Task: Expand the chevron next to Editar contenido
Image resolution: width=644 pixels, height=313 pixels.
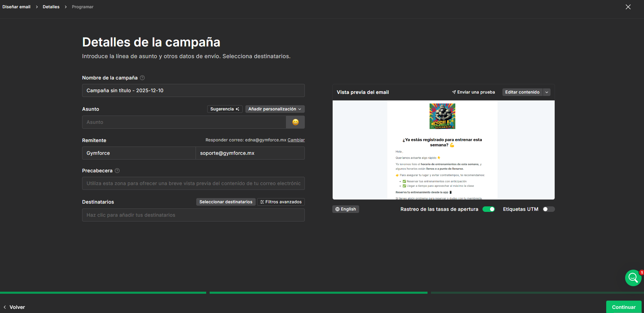Action: pos(546,92)
